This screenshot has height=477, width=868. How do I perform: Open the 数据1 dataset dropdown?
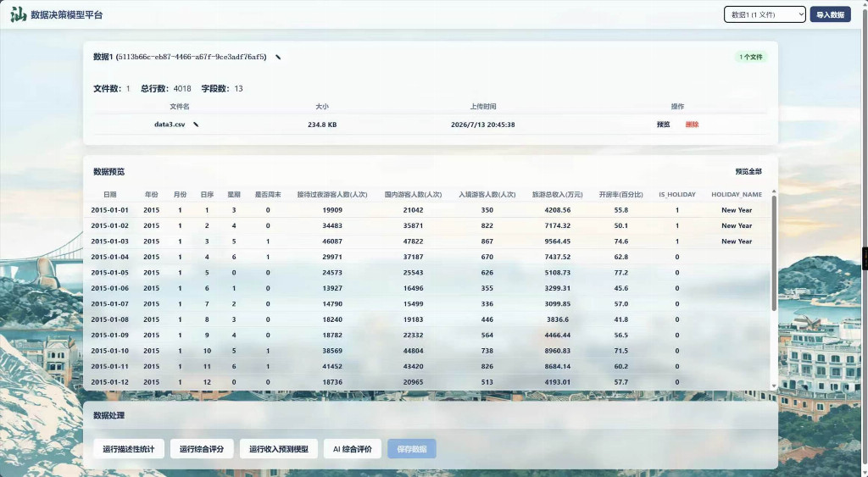(x=765, y=14)
